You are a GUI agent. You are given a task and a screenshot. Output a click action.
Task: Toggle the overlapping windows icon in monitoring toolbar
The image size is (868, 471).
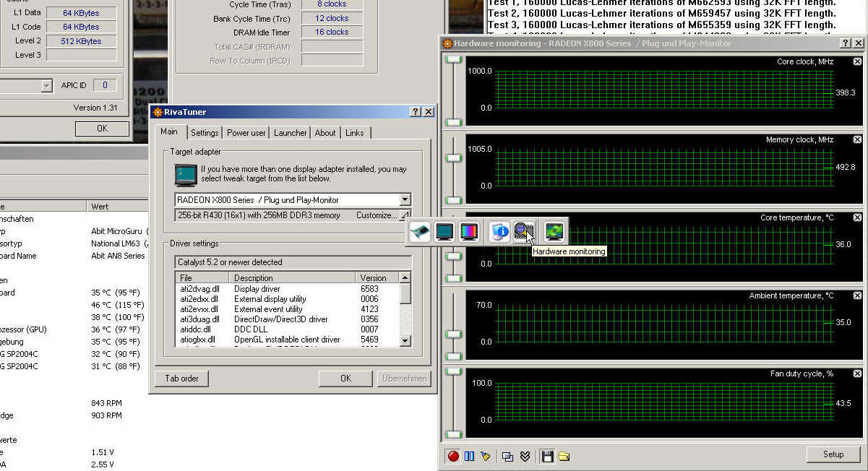508,456
